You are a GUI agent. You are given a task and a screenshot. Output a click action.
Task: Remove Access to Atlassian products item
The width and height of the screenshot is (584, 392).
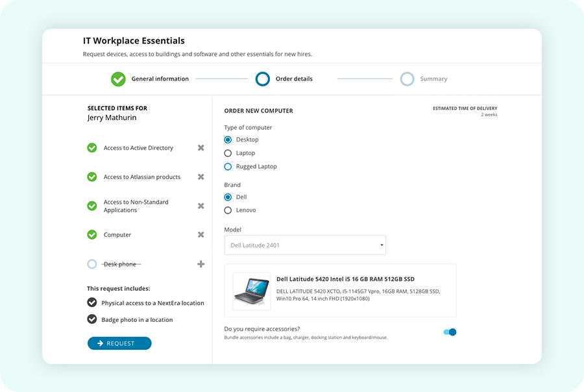coord(201,177)
